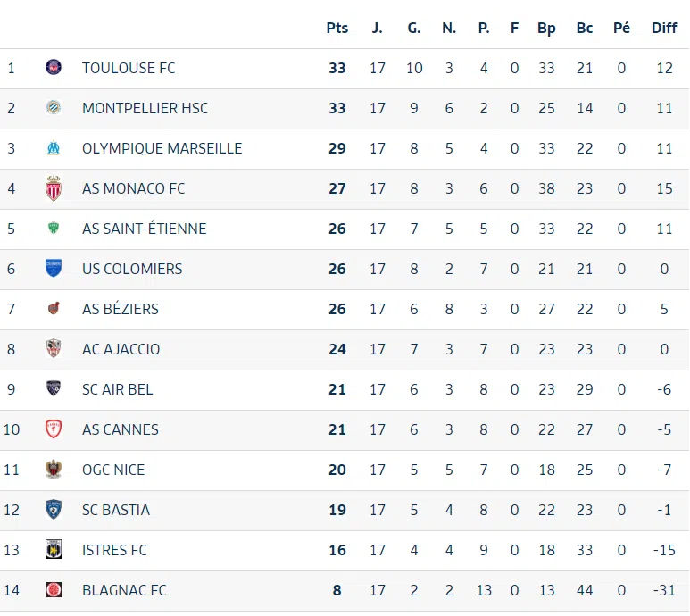The image size is (690, 616).
Task: Click the Bp column header
Action: (x=546, y=28)
